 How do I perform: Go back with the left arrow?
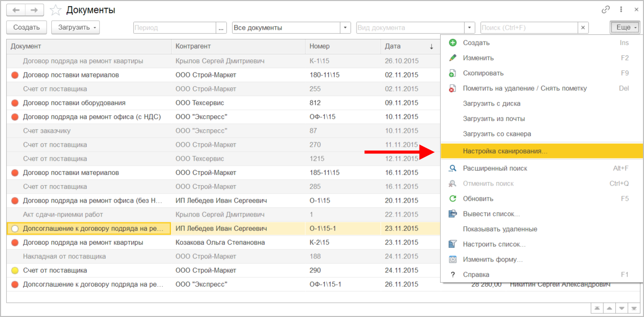[16, 10]
